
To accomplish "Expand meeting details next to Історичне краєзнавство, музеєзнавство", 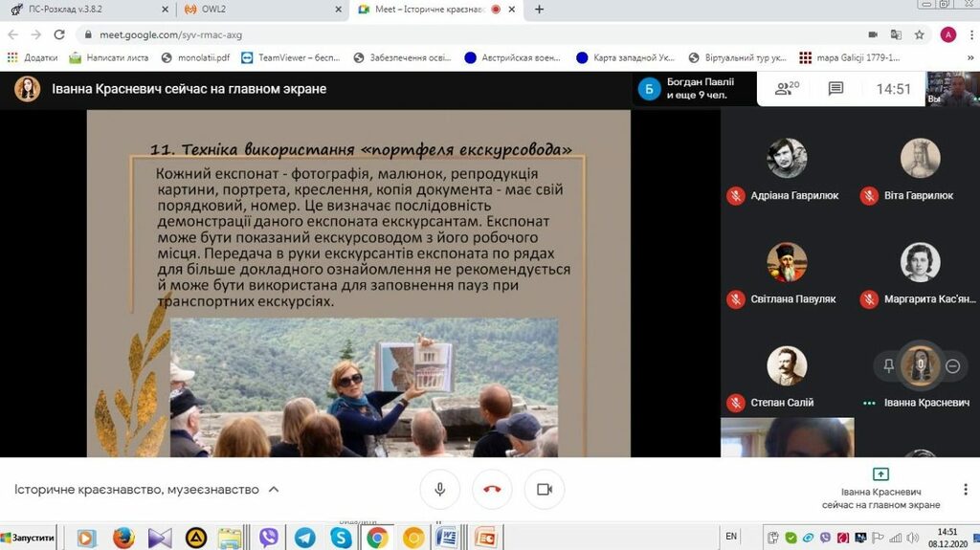I will (274, 489).
